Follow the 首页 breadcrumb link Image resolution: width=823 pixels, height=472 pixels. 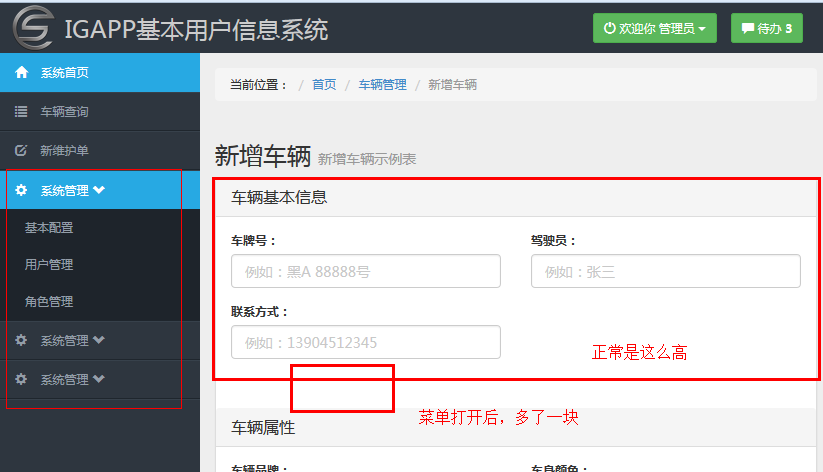(324, 85)
